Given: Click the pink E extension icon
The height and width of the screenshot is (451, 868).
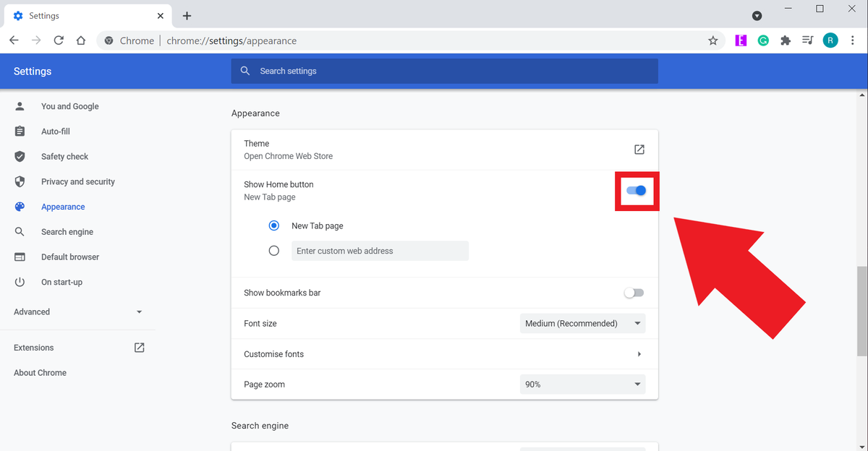Looking at the screenshot, I should pos(741,40).
